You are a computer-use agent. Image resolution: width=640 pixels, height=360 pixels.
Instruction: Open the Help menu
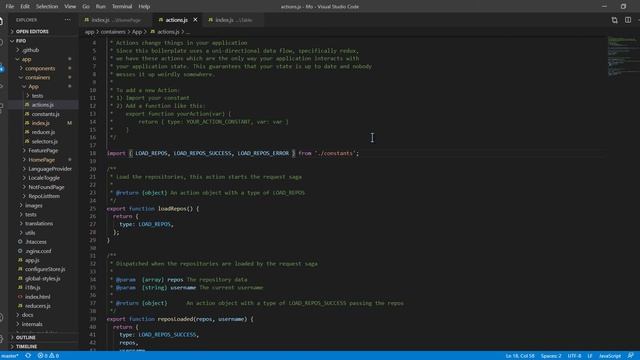coord(144,7)
